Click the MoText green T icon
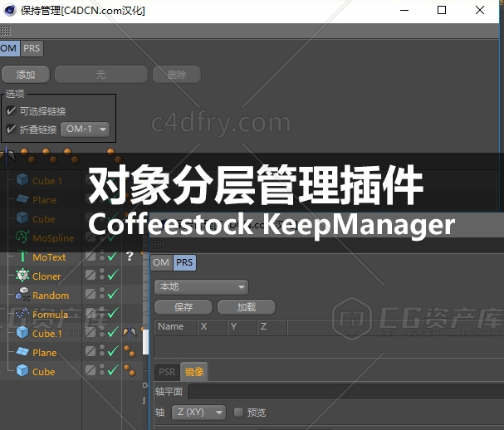Viewport: 504px width, 430px height. tap(22, 257)
